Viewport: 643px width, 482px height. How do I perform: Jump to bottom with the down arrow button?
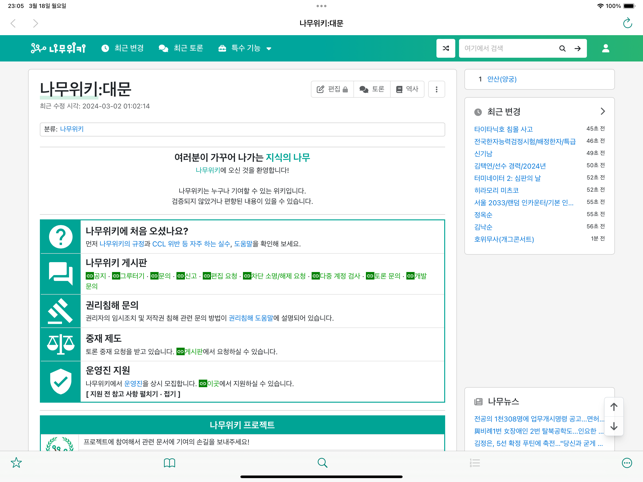pyautogui.click(x=614, y=426)
